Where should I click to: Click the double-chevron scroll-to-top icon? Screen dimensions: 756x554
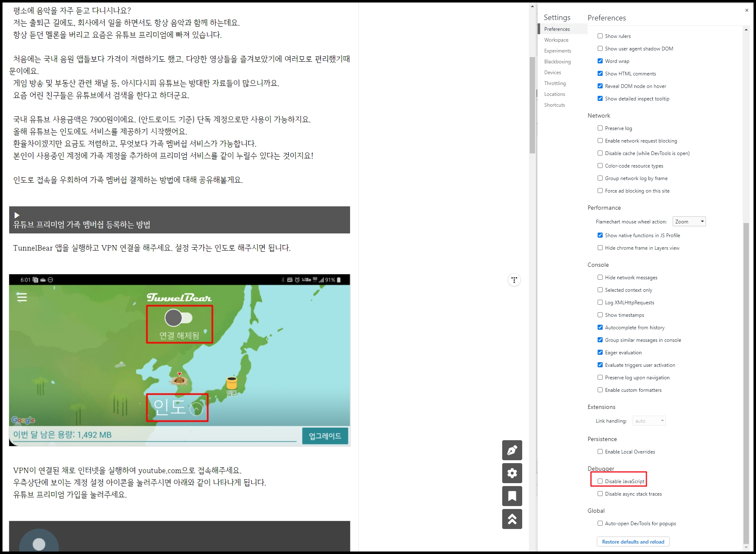tap(512, 519)
